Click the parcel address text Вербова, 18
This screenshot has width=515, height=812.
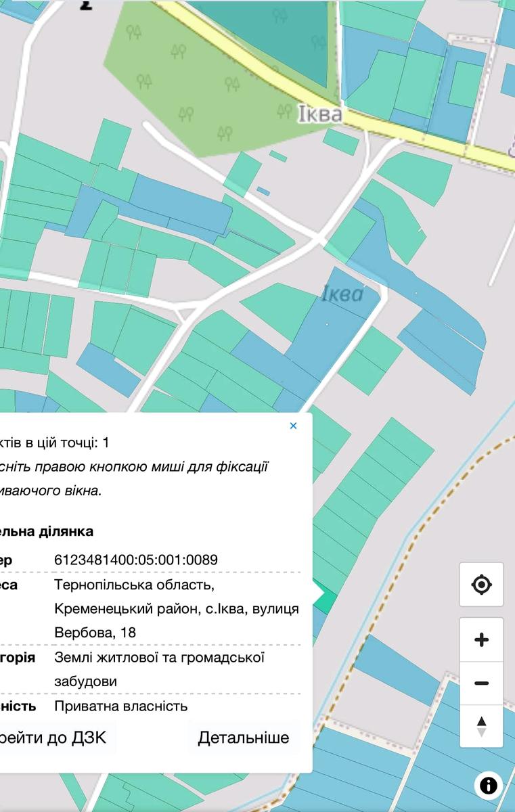(x=95, y=632)
